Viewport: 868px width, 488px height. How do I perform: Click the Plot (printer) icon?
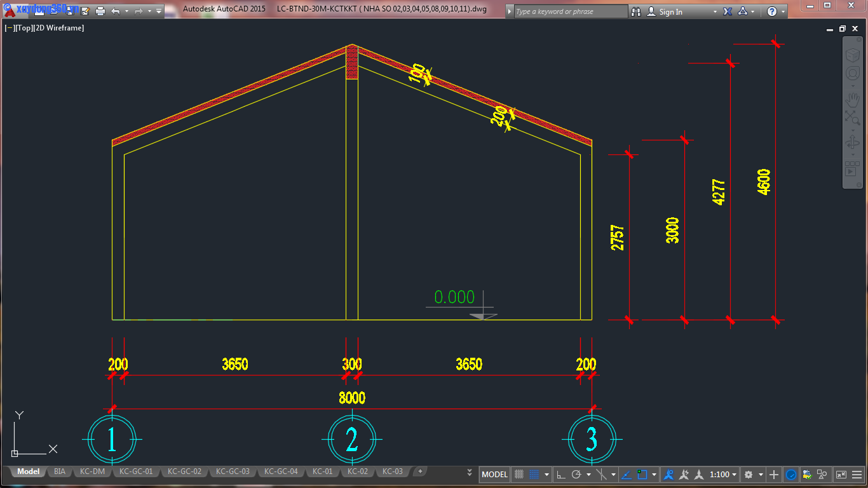(100, 11)
